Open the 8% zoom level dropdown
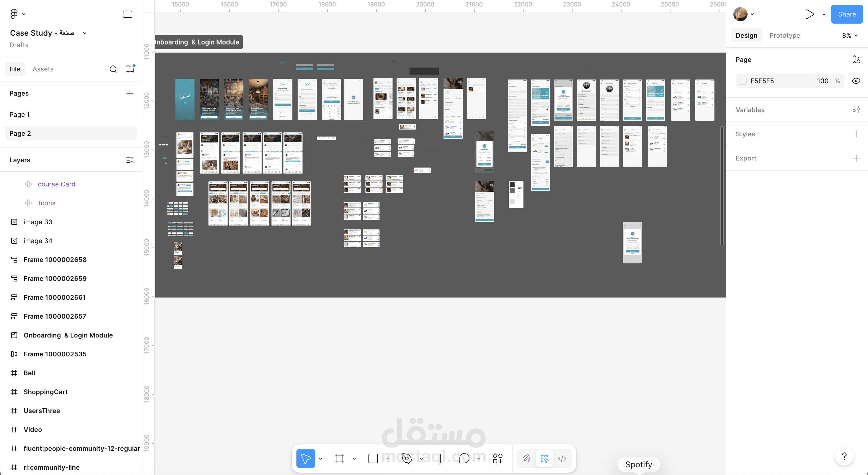 tap(850, 35)
